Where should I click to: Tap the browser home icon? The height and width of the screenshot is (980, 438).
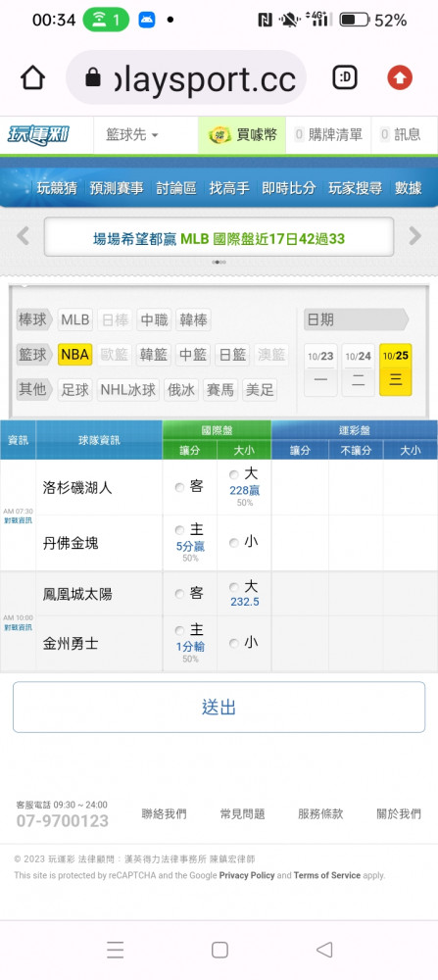(32, 78)
